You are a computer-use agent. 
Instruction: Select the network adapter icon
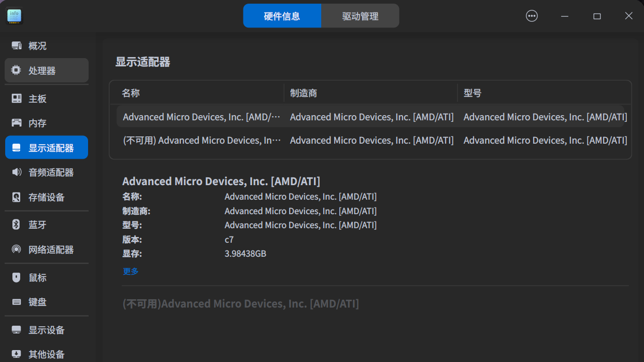[x=17, y=249]
